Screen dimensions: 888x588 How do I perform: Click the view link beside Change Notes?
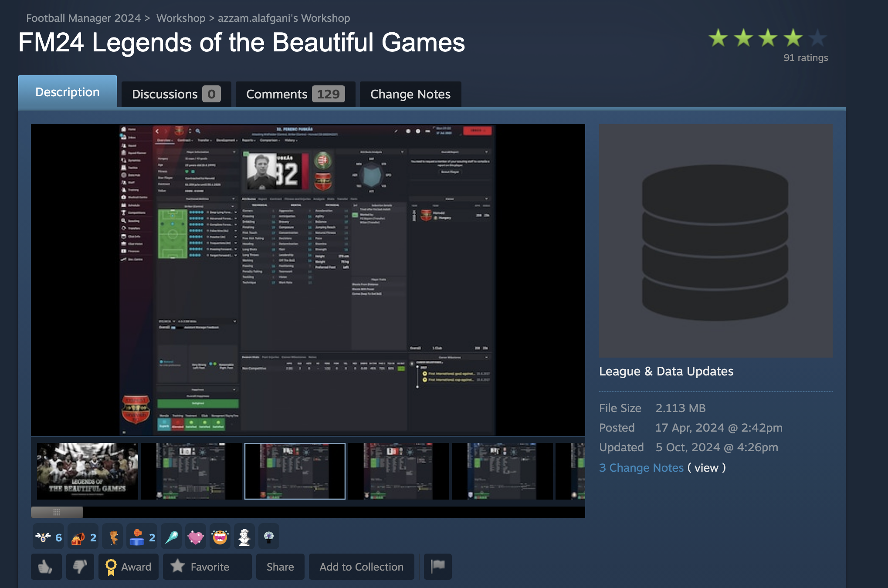pyautogui.click(x=706, y=468)
